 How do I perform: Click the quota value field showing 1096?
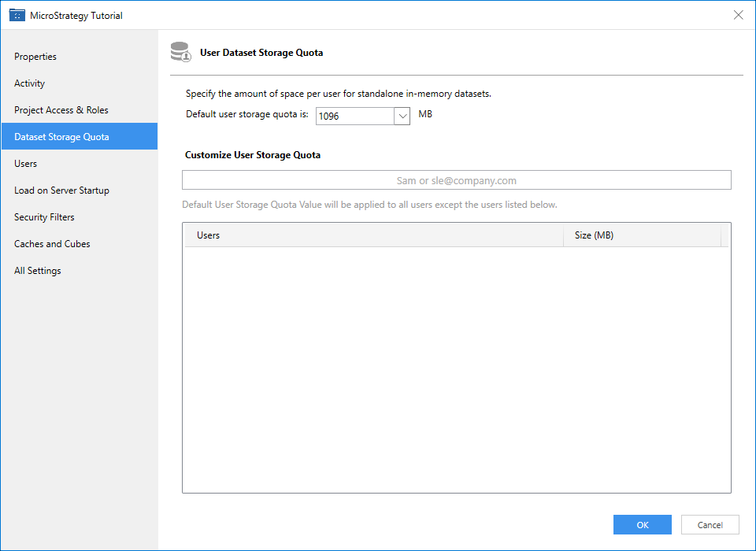pos(354,116)
